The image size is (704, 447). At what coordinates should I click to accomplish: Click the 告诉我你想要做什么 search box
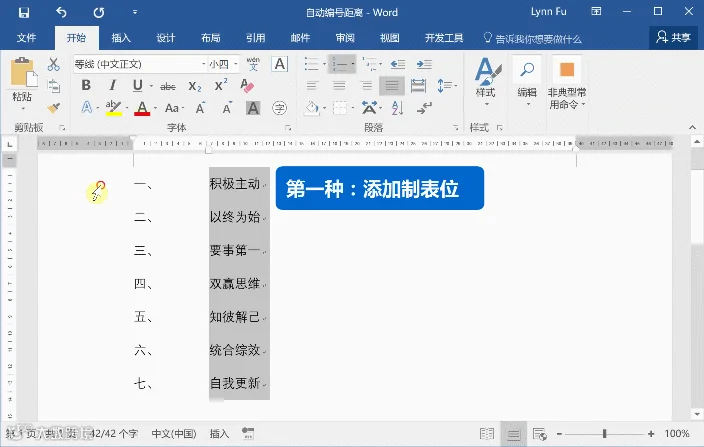pyautogui.click(x=532, y=39)
